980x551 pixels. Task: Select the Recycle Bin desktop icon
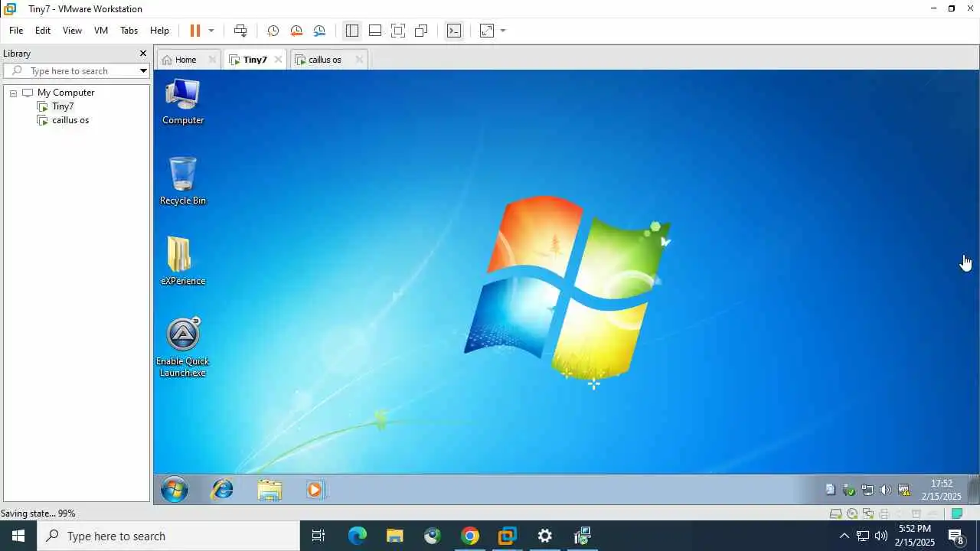(183, 181)
